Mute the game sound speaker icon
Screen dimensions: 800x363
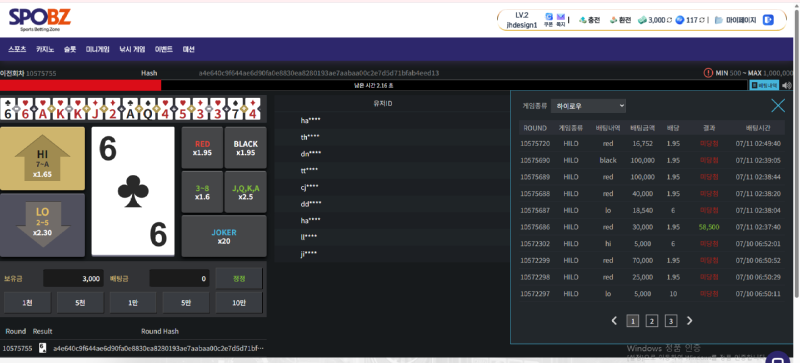pos(786,86)
